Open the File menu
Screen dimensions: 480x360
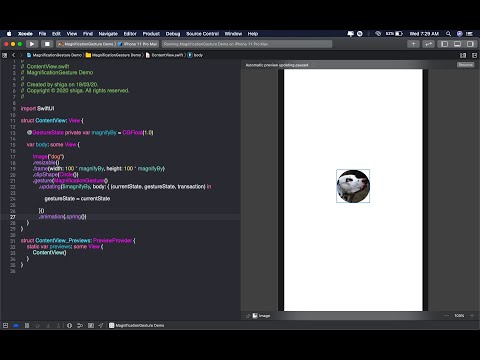[42, 34]
